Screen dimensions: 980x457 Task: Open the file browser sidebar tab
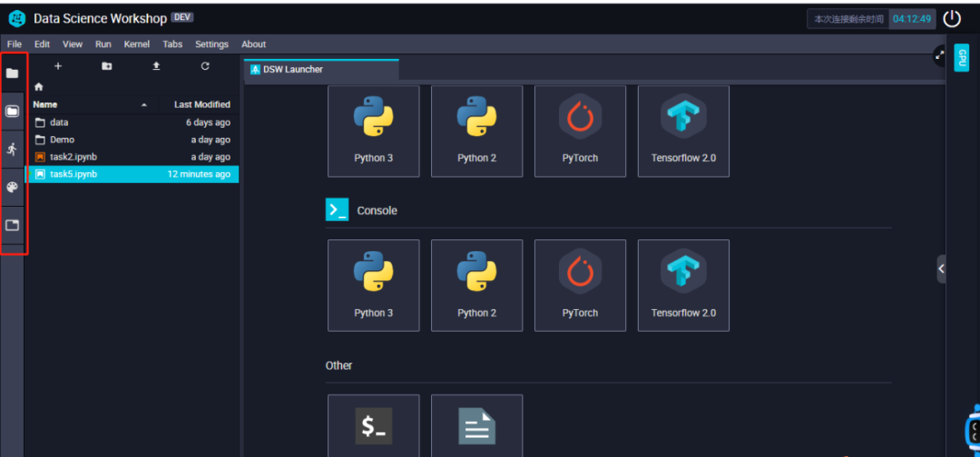coord(13,73)
